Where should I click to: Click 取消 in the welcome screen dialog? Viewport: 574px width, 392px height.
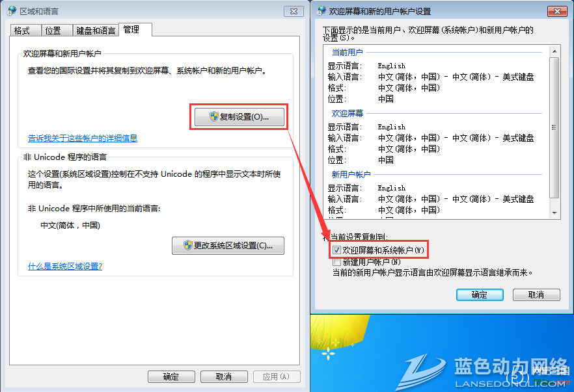click(536, 294)
